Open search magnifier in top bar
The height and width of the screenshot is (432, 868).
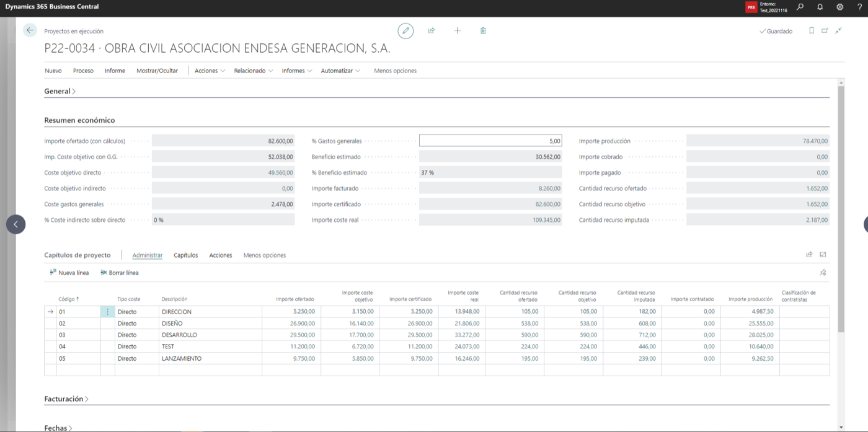[x=800, y=7]
